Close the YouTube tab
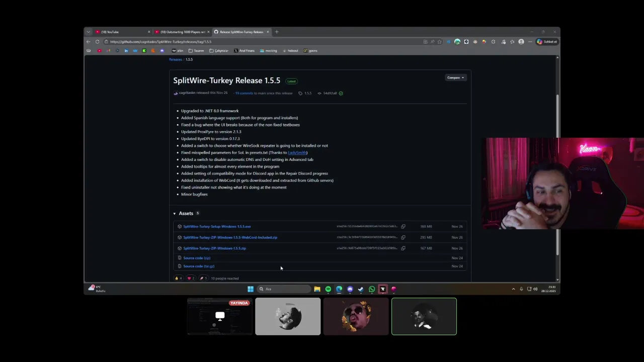 pos(149,32)
